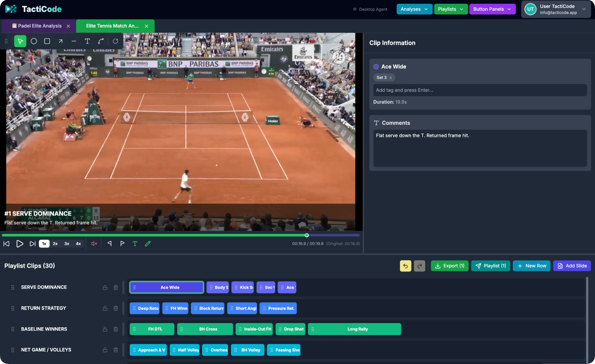Toggle lock on BASELINE WINNERS row
The height and width of the screenshot is (364, 595).
click(x=105, y=329)
